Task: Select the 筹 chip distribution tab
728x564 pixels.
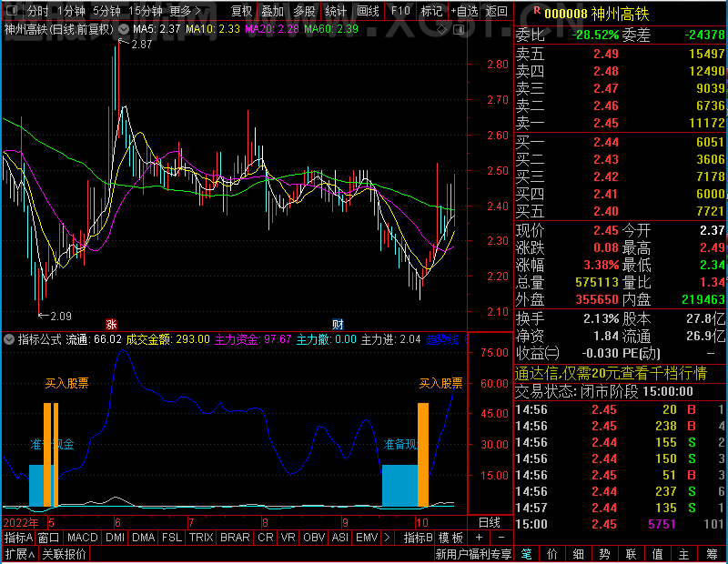Action: pyautogui.click(x=713, y=554)
